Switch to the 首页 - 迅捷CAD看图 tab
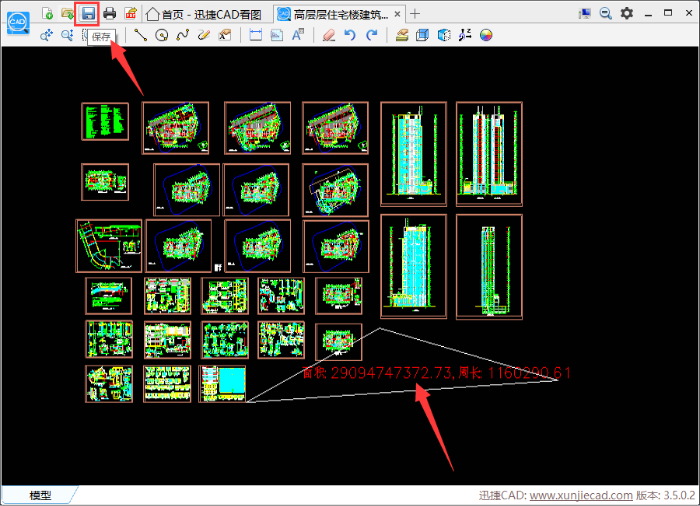Screen dimensions: 700x506 click(x=204, y=14)
